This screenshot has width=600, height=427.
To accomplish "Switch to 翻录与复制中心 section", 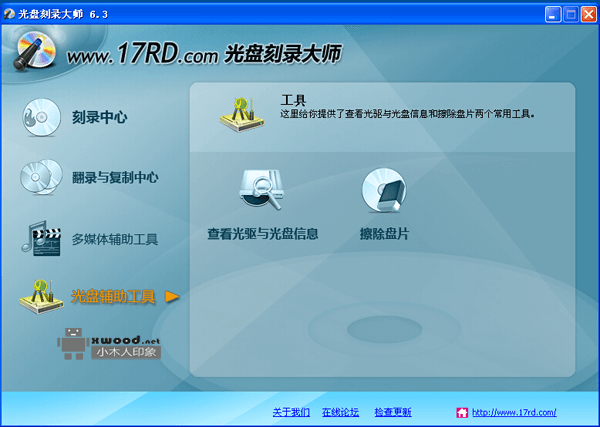I will coord(115,178).
